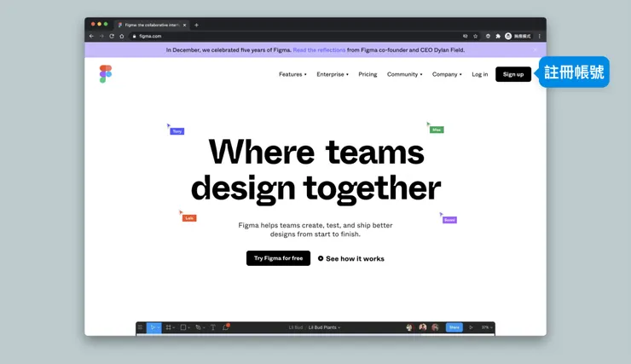Click the round extension icon beside puzzle piece
Screen dimensions: 631x364
click(x=488, y=36)
